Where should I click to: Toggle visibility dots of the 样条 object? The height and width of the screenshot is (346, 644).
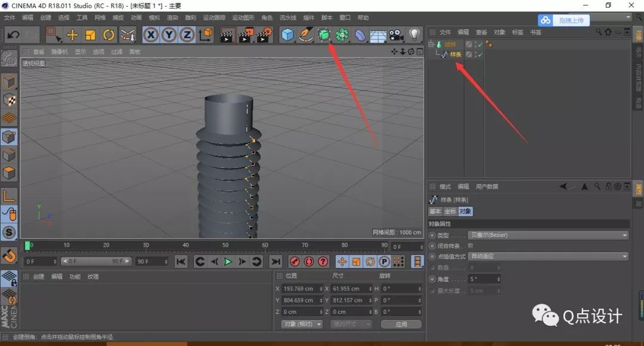475,54
